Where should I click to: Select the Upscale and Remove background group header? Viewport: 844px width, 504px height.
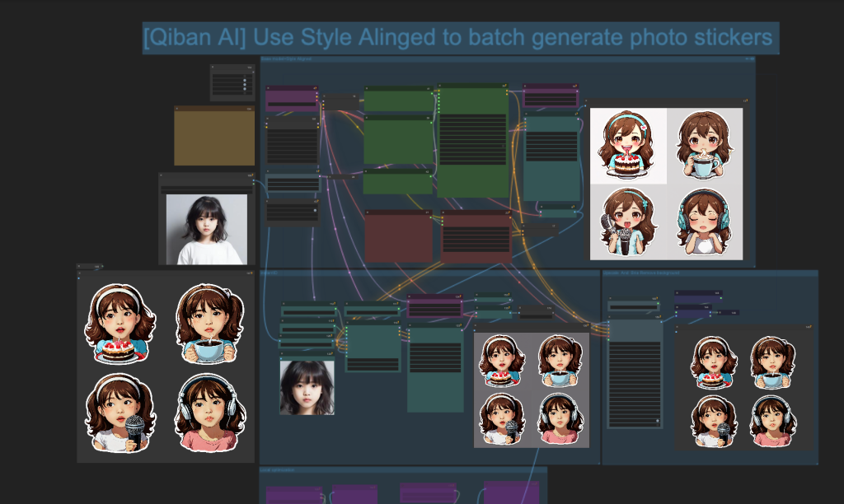click(x=710, y=273)
